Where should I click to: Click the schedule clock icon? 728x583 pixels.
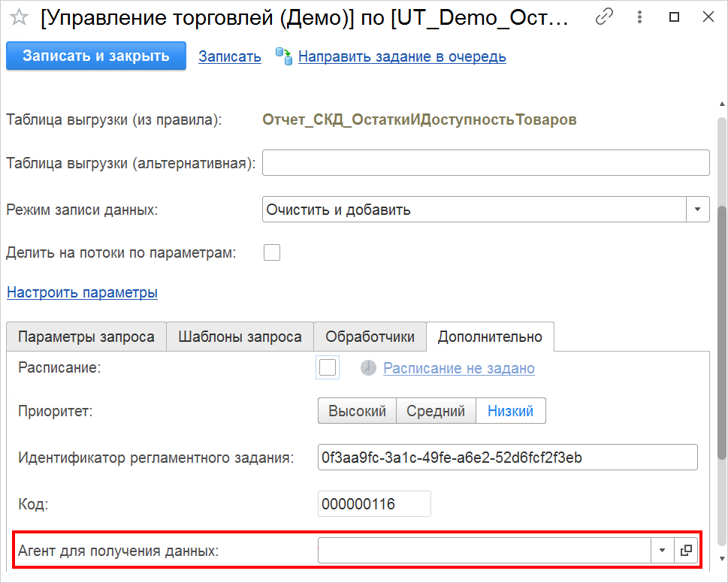[368, 367]
